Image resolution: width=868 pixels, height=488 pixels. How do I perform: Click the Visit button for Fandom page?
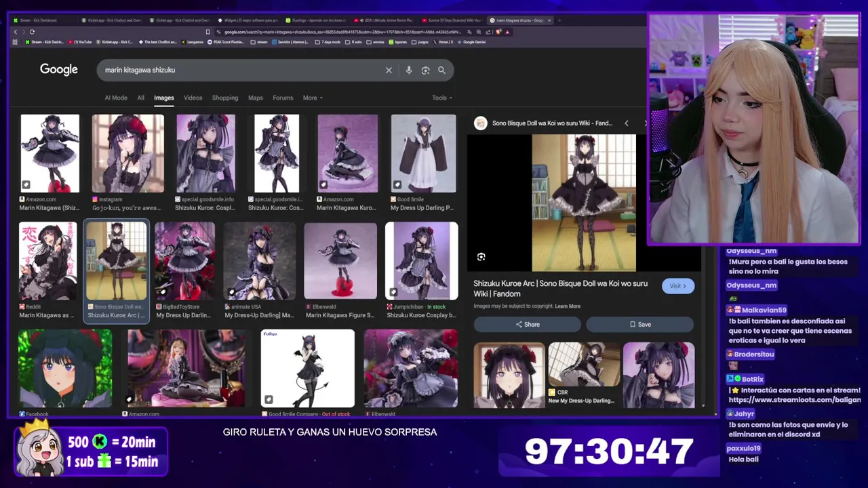click(678, 286)
